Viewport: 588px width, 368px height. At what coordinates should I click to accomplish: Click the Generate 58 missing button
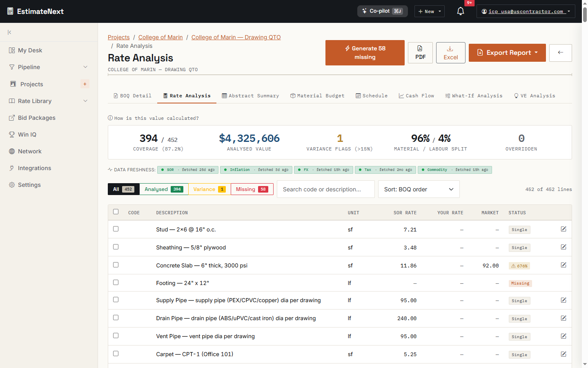point(365,53)
